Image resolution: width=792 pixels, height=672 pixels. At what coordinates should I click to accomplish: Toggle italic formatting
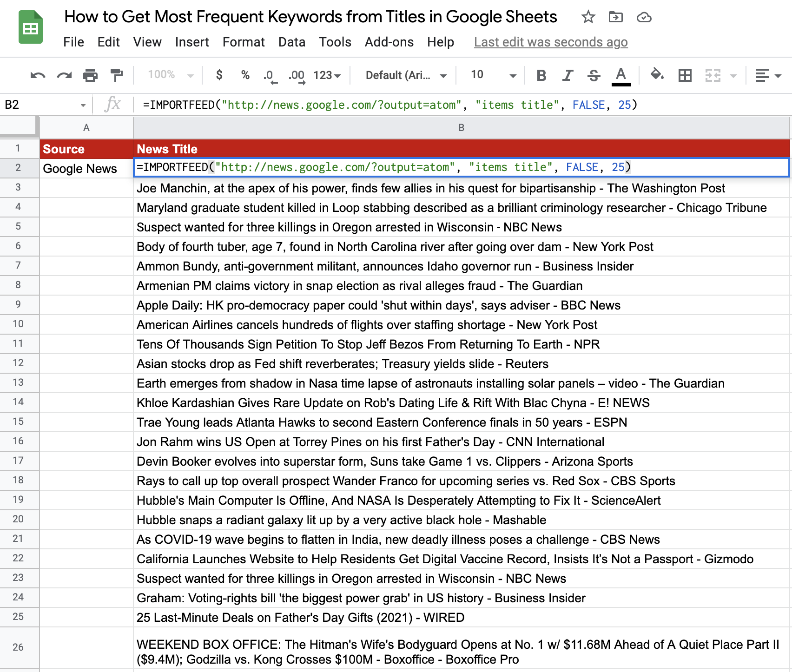point(568,75)
